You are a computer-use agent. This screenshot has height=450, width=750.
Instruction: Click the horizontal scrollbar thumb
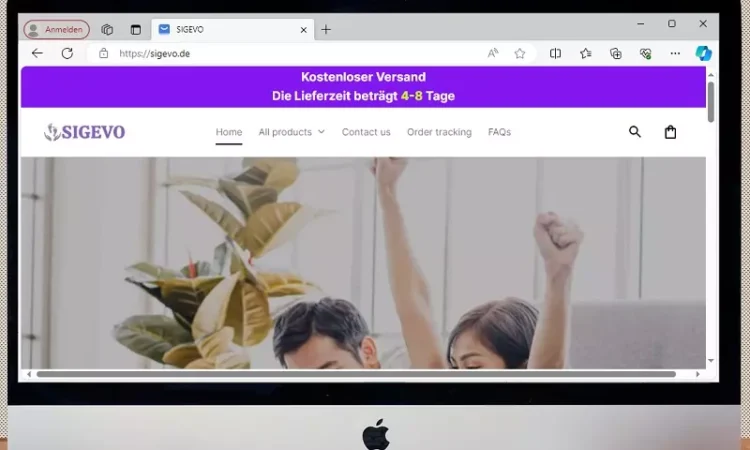(x=356, y=374)
